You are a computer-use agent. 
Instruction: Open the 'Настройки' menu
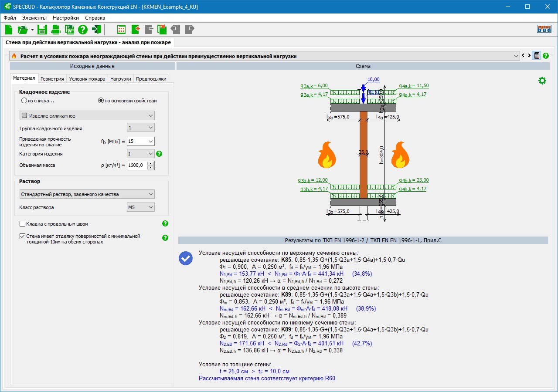click(66, 18)
